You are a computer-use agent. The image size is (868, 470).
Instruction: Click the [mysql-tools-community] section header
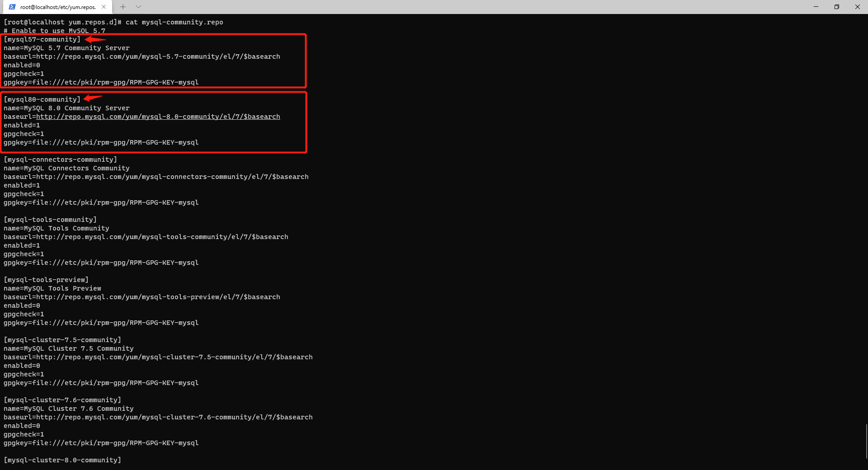50,219
